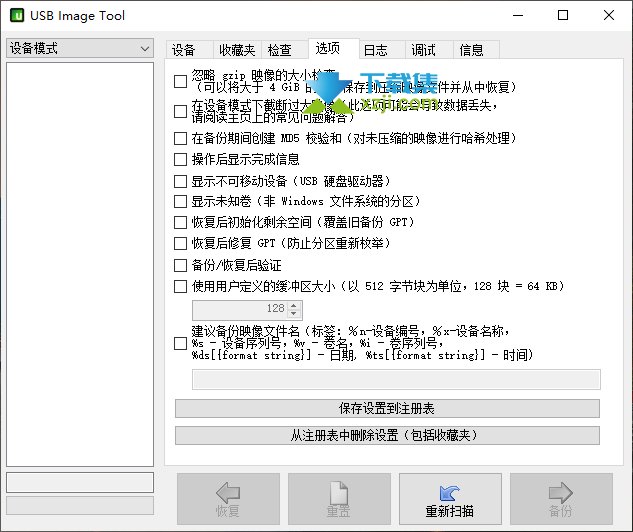Open the 设备模式 mode dropdown

[80, 48]
